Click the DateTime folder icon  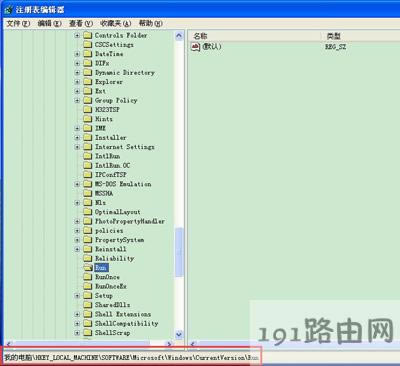(x=88, y=54)
